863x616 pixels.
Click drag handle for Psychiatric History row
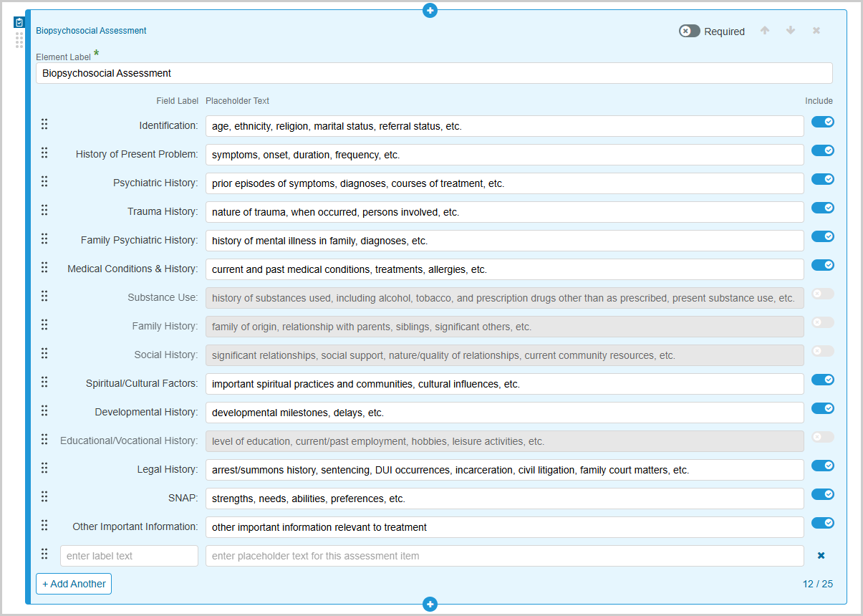tap(44, 181)
